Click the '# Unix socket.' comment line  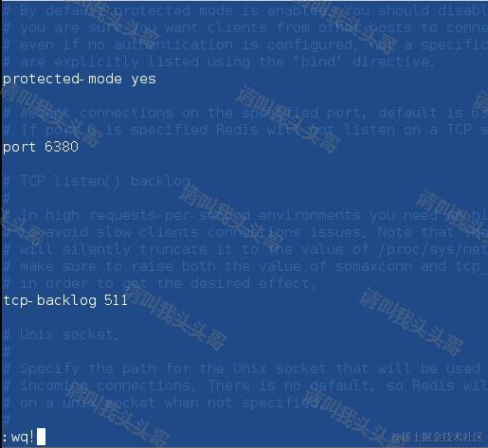(x=61, y=334)
